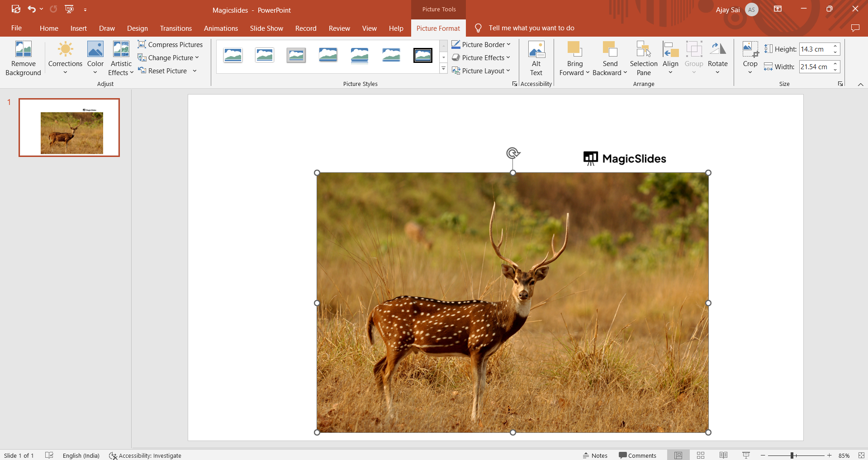The height and width of the screenshot is (460, 868).
Task: Expand the Picture Border dropdown
Action: (x=508, y=44)
